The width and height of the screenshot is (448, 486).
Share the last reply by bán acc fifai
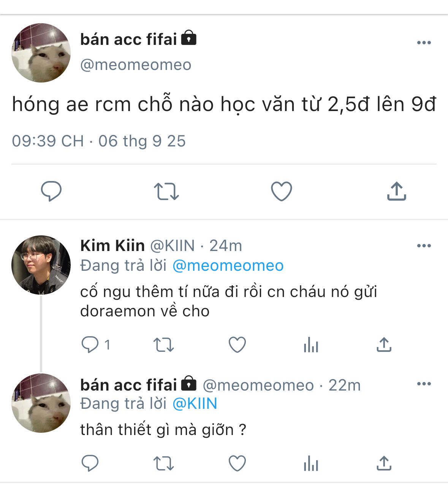[384, 463]
